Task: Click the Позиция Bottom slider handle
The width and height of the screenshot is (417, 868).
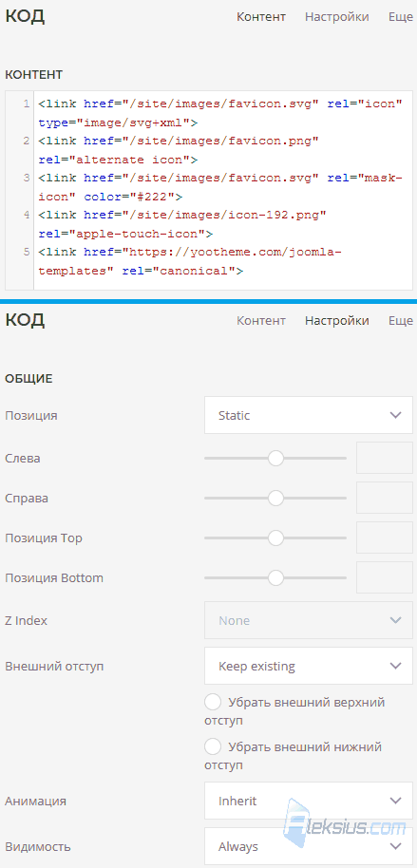Action: coord(275,578)
